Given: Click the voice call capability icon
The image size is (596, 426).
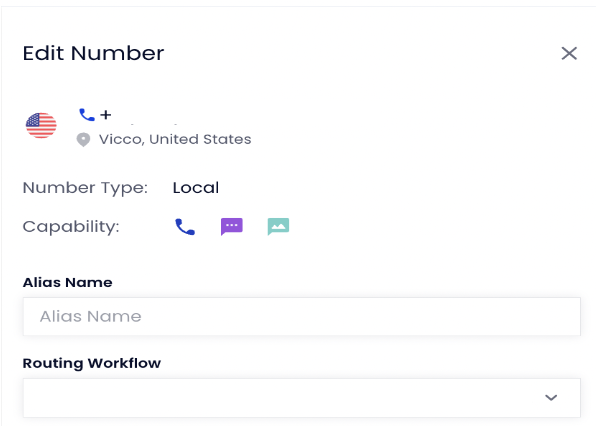Looking at the screenshot, I should pos(185,227).
